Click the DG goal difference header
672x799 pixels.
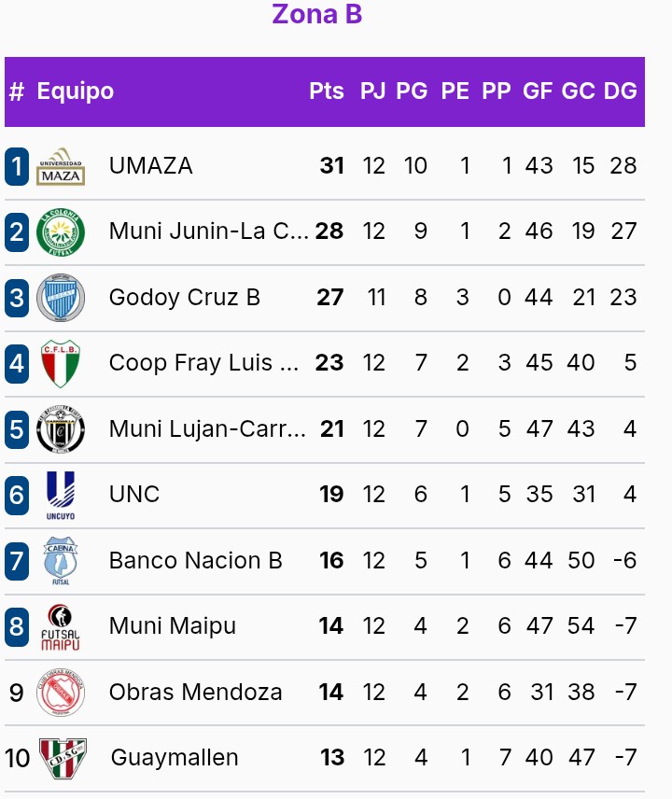click(x=620, y=91)
